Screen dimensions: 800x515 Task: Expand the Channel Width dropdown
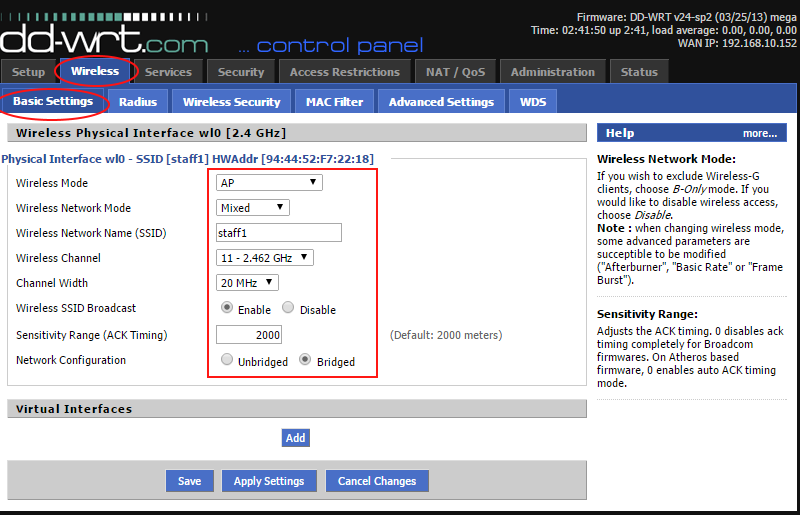pos(247,283)
